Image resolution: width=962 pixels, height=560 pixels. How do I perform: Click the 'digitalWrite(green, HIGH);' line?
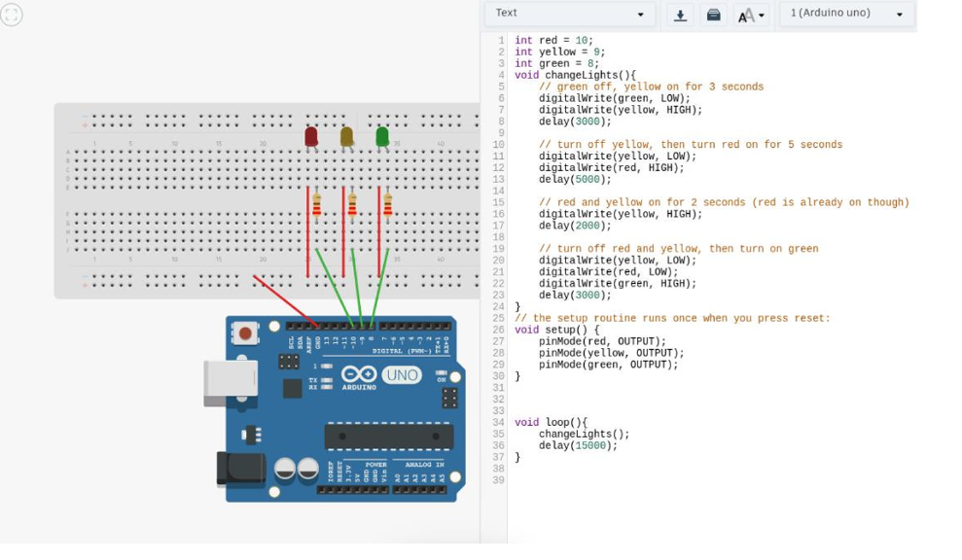pyautogui.click(x=618, y=284)
